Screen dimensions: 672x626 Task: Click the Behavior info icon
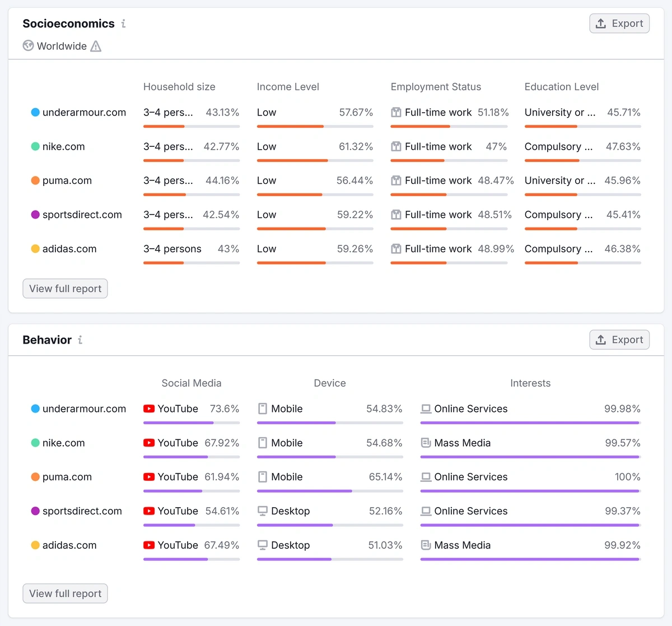(x=80, y=340)
